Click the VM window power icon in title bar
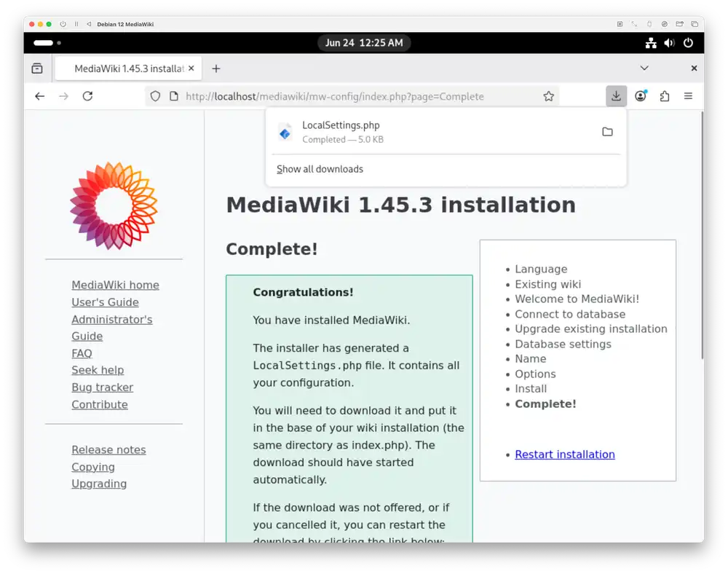This screenshot has height=574, width=728. [63, 24]
